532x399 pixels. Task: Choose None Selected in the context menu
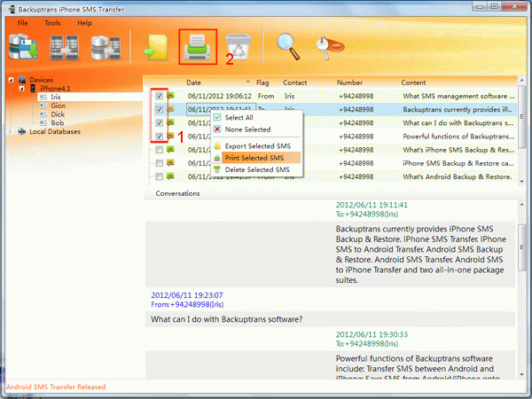[x=257, y=129]
